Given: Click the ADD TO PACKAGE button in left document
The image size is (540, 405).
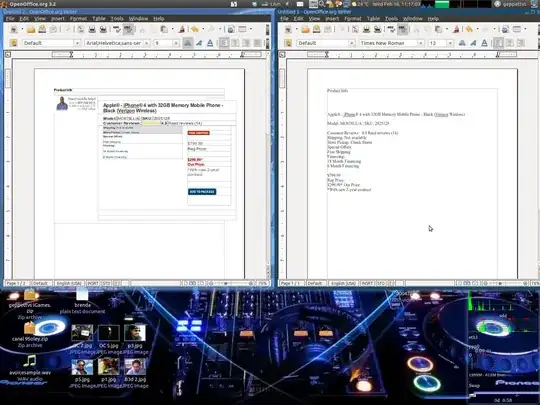Looking at the screenshot, I should point(202,191).
